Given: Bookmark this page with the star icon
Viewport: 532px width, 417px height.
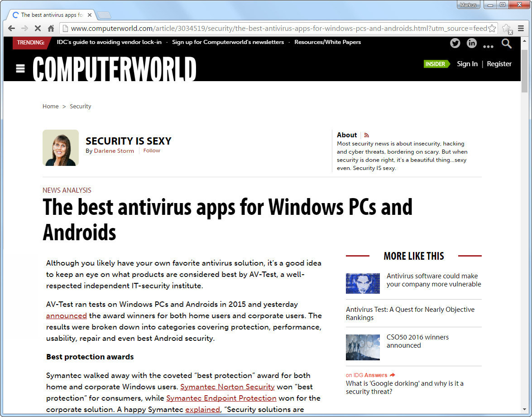Looking at the screenshot, I should (492, 28).
